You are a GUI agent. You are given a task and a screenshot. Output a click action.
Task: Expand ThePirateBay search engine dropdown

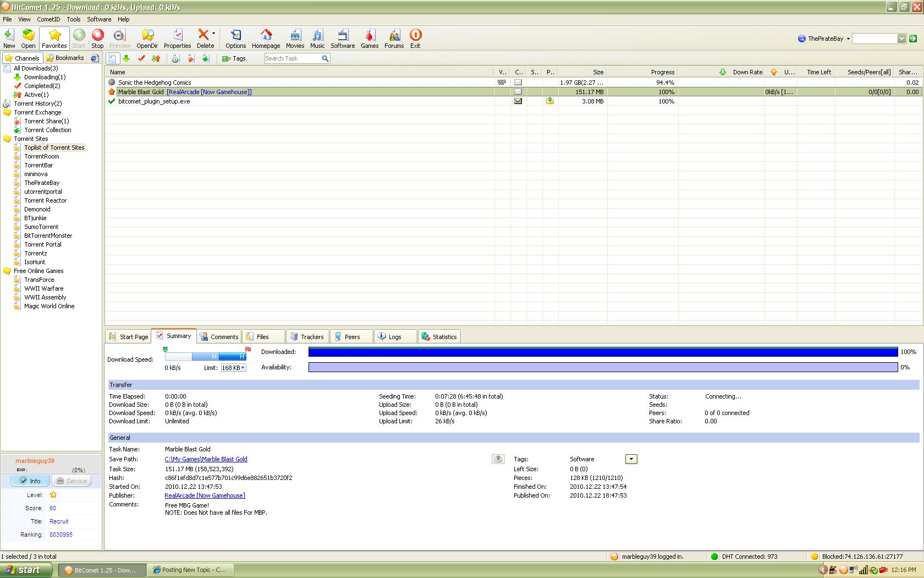tap(848, 39)
